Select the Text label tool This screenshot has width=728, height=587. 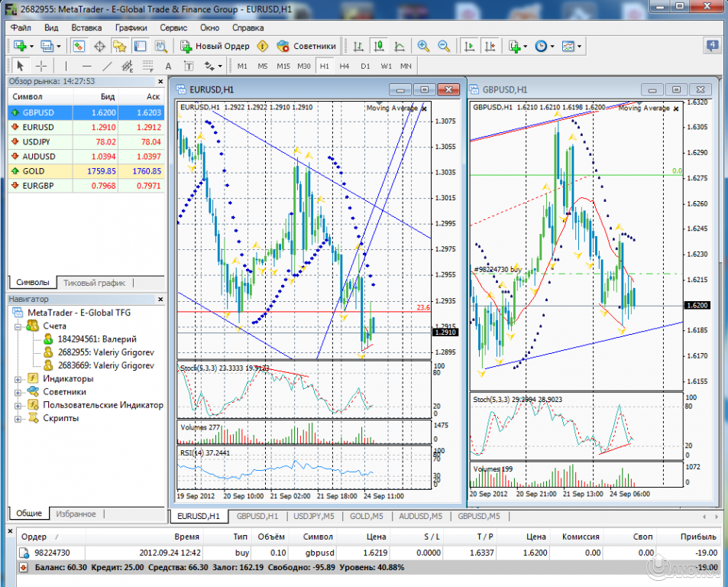(190, 66)
